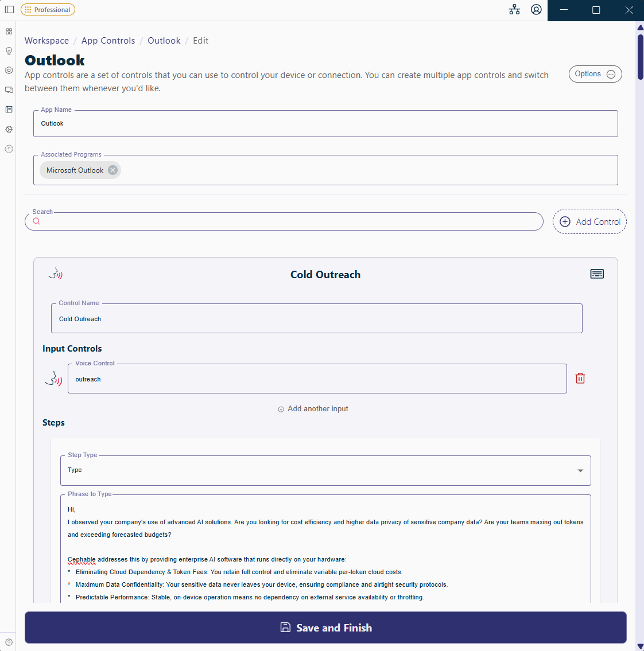Open the Options menu button
The image size is (644, 651).
tap(595, 74)
